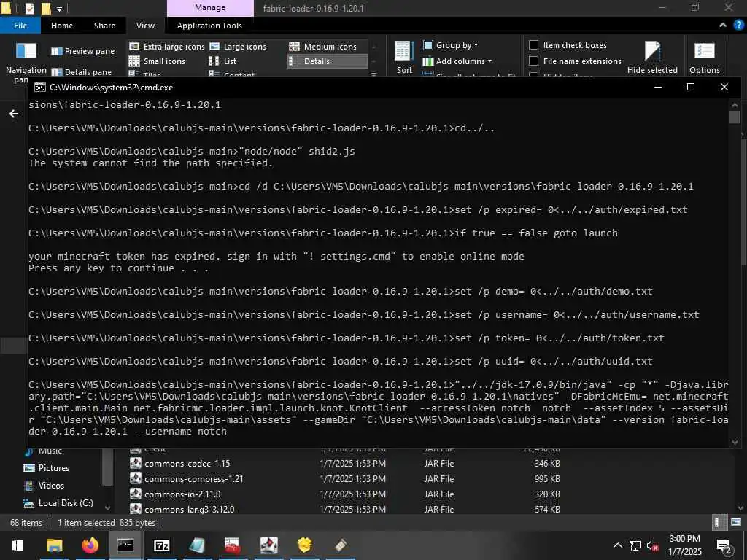Screen dimensions: 747x560
Task: Click New folder icon in title bar
Action: point(46,8)
